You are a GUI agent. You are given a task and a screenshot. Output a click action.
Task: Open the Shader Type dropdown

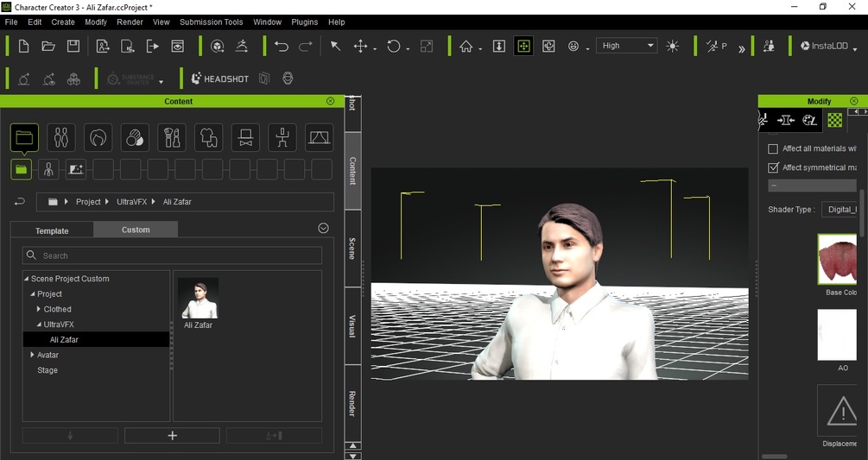coord(839,210)
